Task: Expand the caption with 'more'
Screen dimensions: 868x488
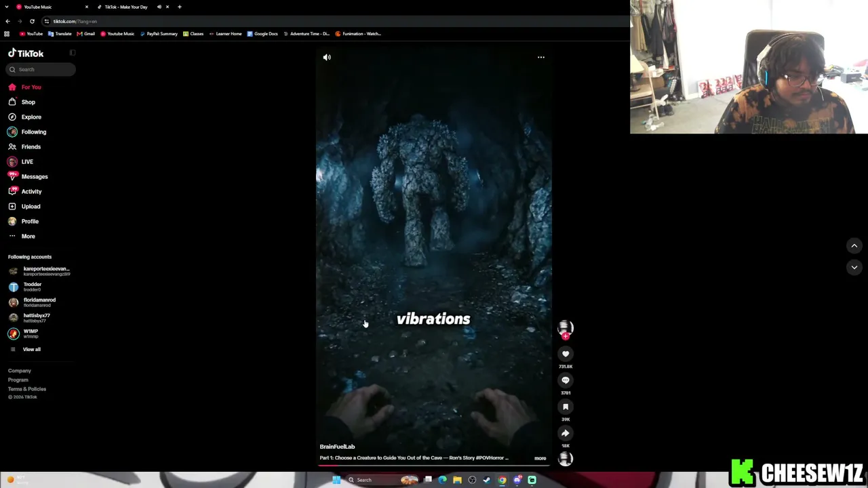Action: click(x=540, y=458)
